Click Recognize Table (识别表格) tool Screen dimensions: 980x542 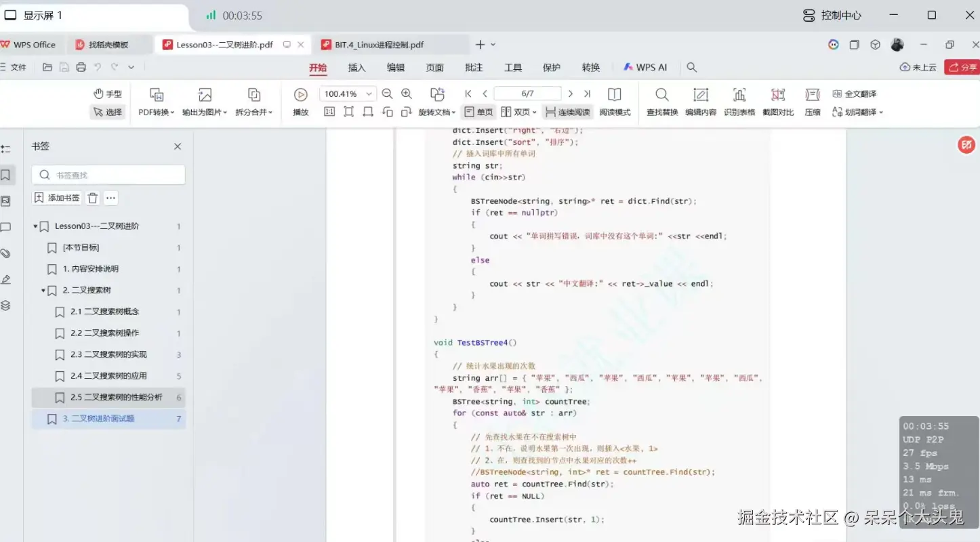[739, 102]
